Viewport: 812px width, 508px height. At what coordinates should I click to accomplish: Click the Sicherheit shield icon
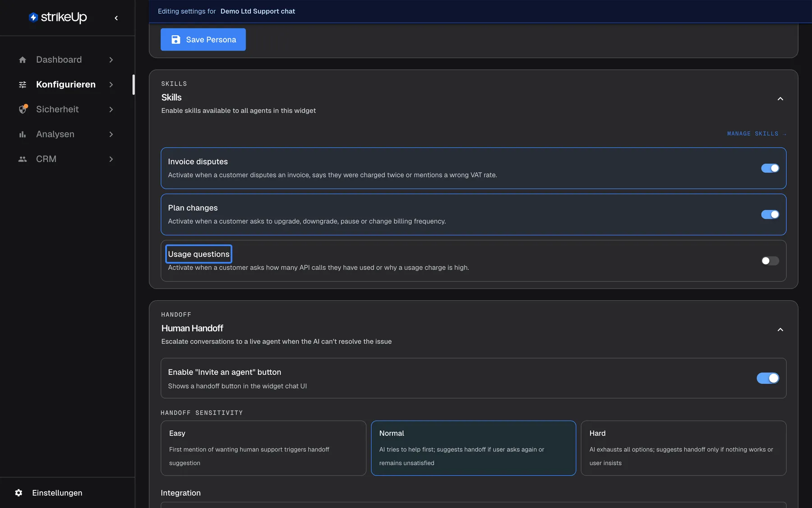[23, 109]
